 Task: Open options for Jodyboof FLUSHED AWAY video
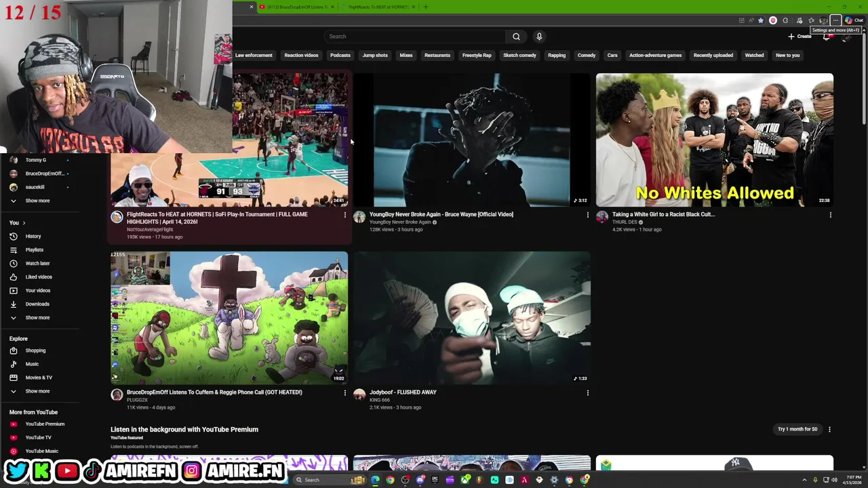coord(587,392)
